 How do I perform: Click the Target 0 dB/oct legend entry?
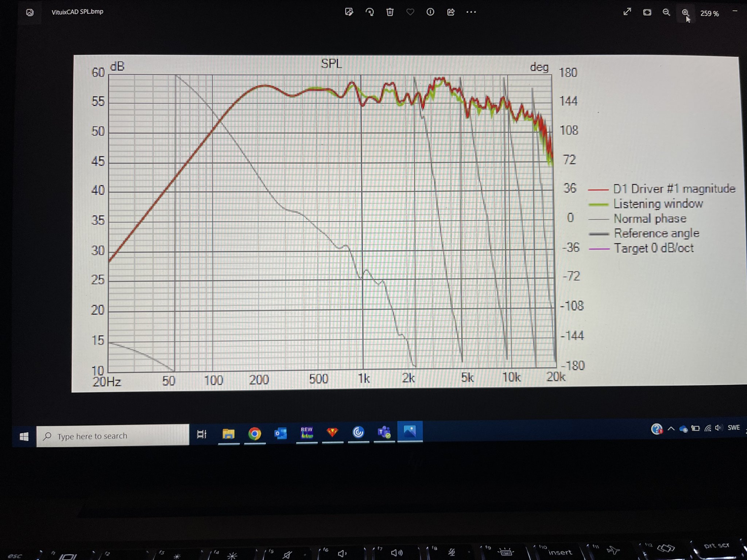pyautogui.click(x=641, y=248)
